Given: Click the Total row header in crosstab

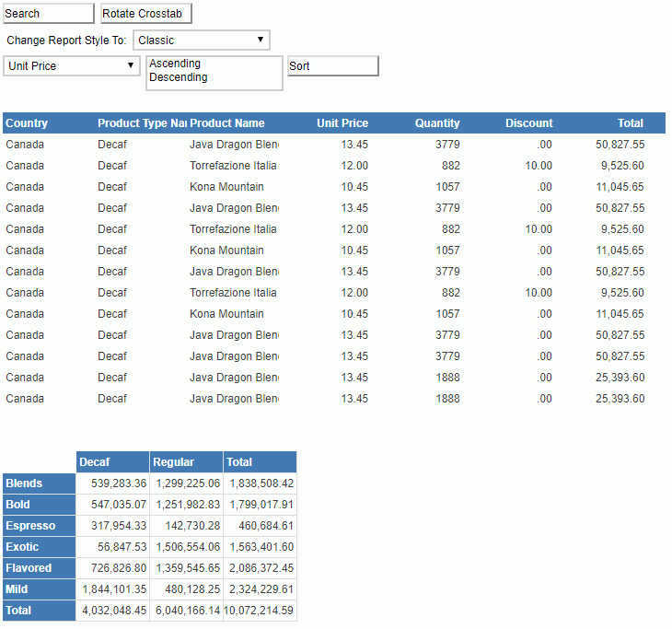Looking at the screenshot, I should coord(40,611).
